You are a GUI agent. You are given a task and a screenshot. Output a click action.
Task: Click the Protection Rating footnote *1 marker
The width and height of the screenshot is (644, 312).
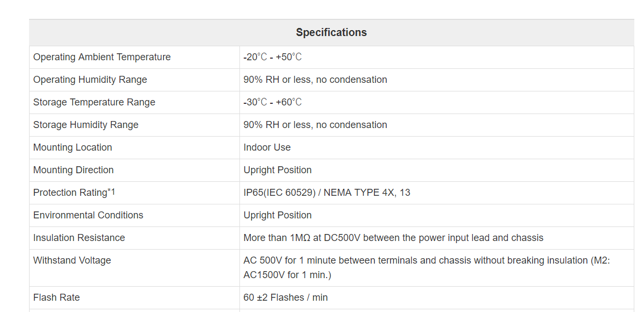tap(111, 192)
